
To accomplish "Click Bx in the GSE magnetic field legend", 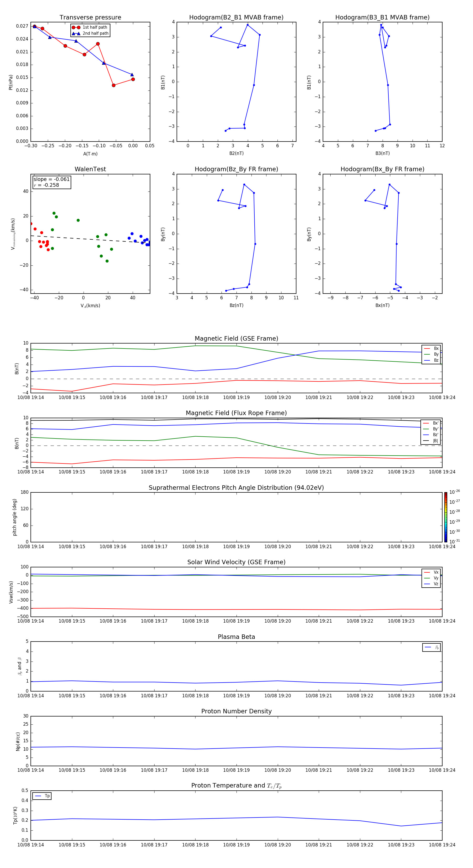I will pyautogui.click(x=431, y=349).
